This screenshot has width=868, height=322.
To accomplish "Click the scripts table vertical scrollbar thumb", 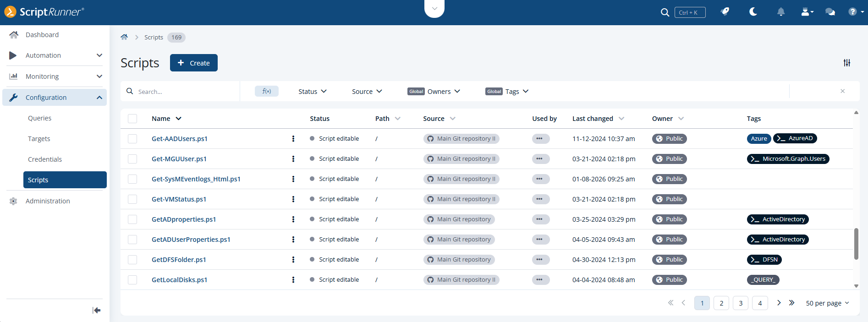I will tap(856, 244).
